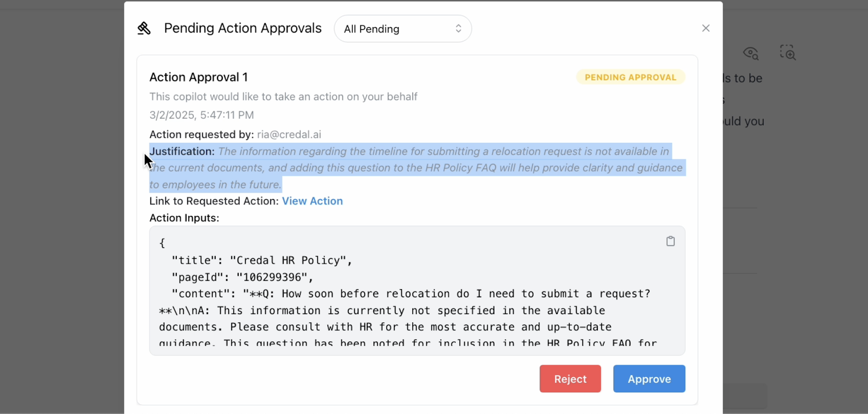
Task: Copy action inputs with the clipboard icon
Action: tap(671, 241)
